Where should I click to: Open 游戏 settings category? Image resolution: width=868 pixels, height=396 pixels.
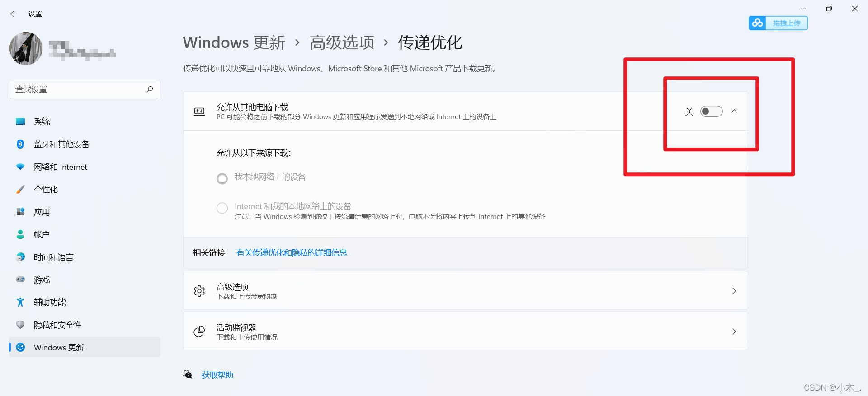point(85,280)
